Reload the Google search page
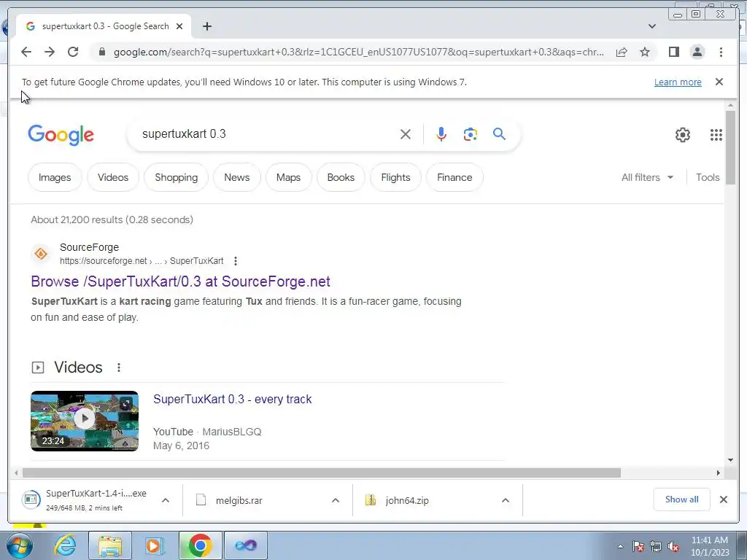 click(x=73, y=52)
